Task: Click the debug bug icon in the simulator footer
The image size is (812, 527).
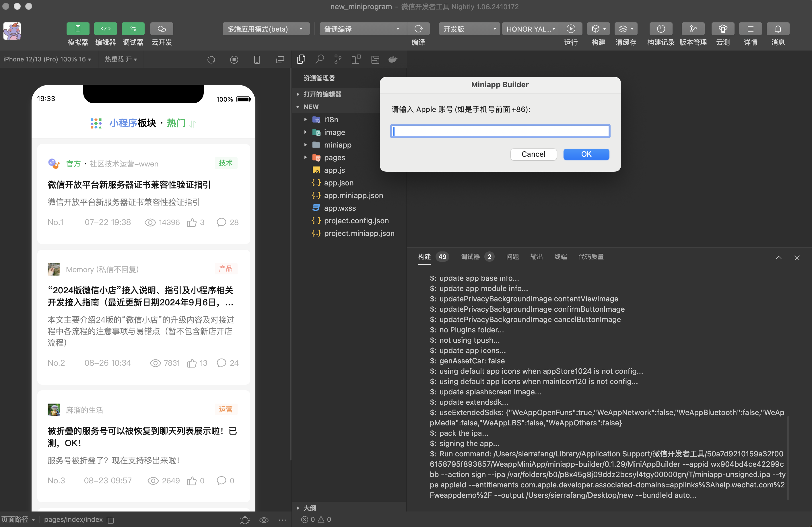Action: point(245,520)
